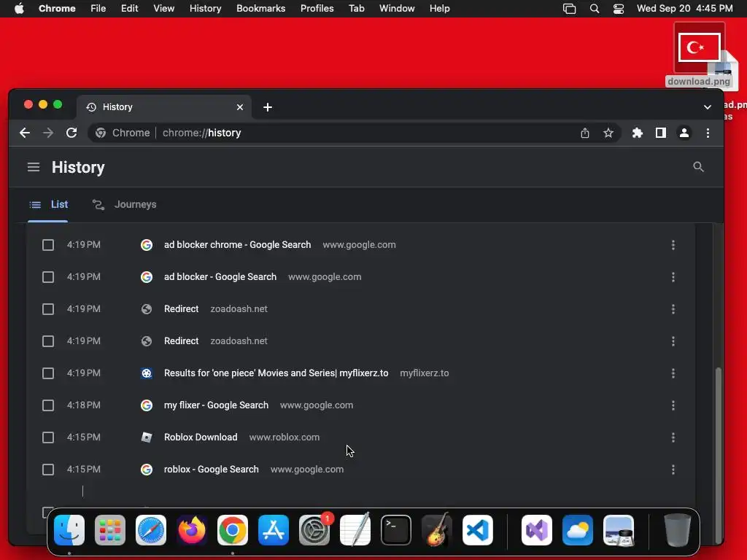Open actions menu for myflixerz.to entry

click(x=673, y=373)
